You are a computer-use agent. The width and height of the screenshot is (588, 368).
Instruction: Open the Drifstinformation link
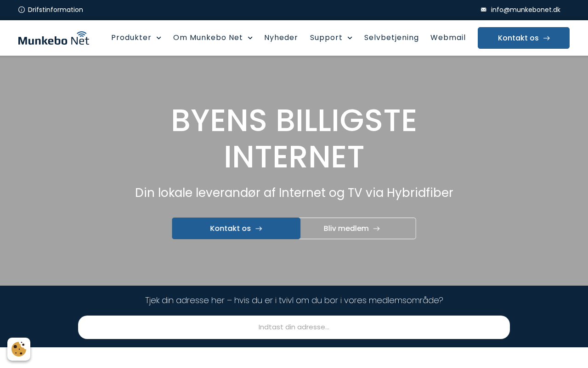(x=56, y=10)
